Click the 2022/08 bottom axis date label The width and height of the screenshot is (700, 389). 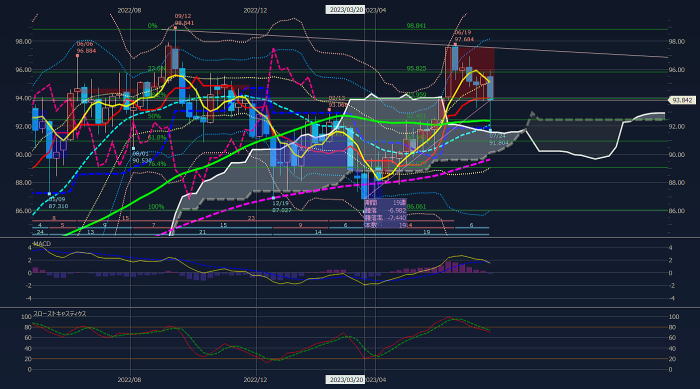pos(129,380)
